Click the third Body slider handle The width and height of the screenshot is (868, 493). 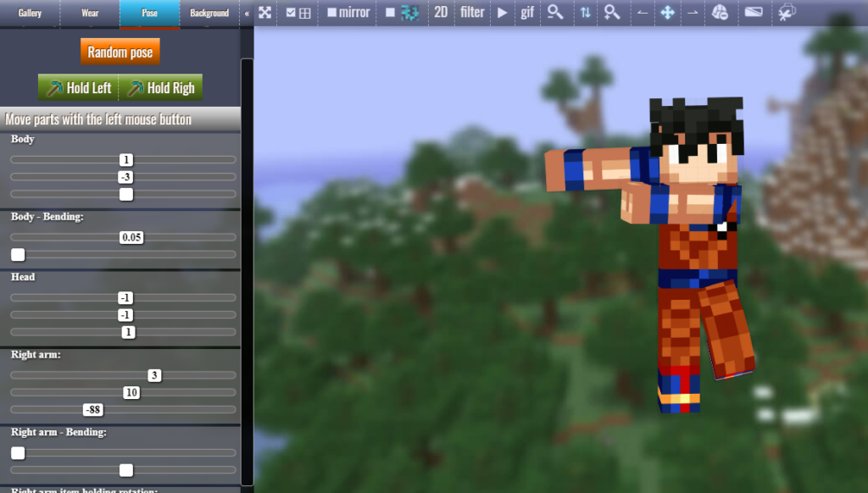point(126,194)
